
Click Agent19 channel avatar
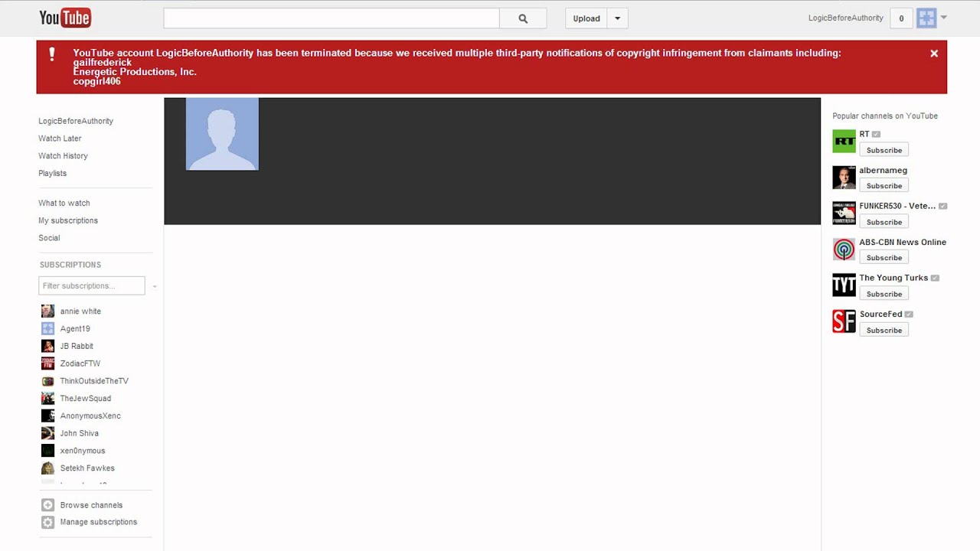pos(47,328)
